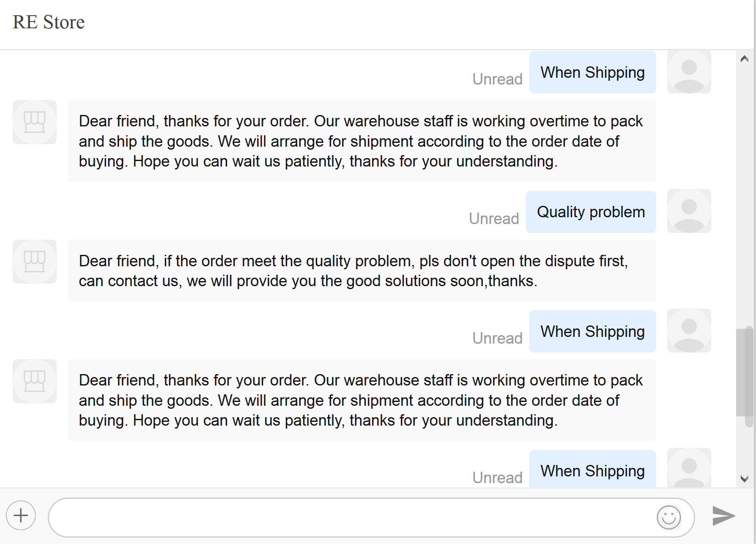Click the first store avatar icon

pyautogui.click(x=35, y=122)
